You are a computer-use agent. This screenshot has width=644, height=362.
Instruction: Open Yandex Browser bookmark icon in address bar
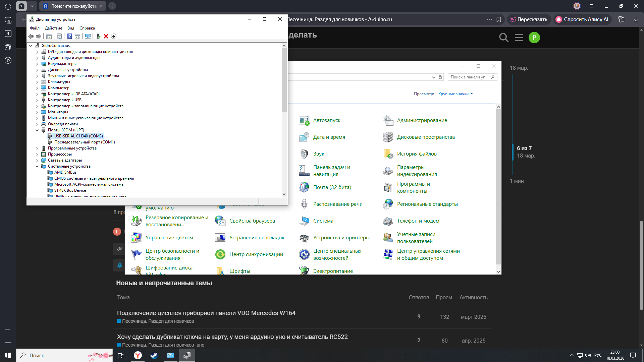click(499, 19)
